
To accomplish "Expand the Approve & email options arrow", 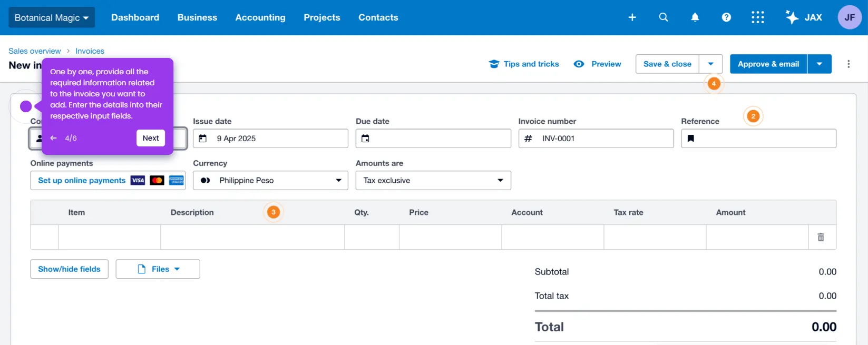I will (x=820, y=64).
